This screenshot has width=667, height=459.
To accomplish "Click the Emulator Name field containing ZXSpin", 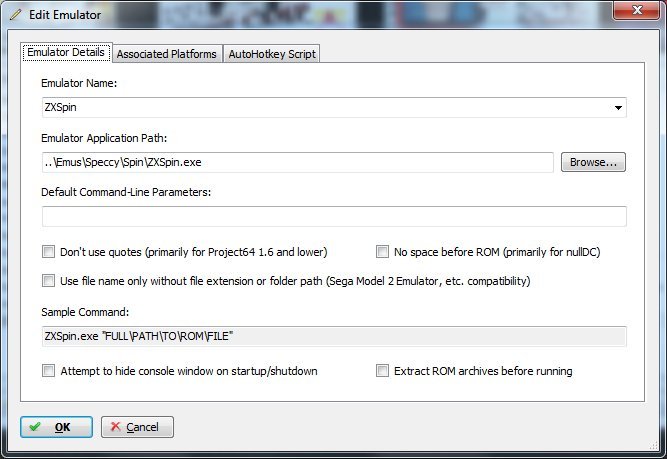I will tap(334, 107).
